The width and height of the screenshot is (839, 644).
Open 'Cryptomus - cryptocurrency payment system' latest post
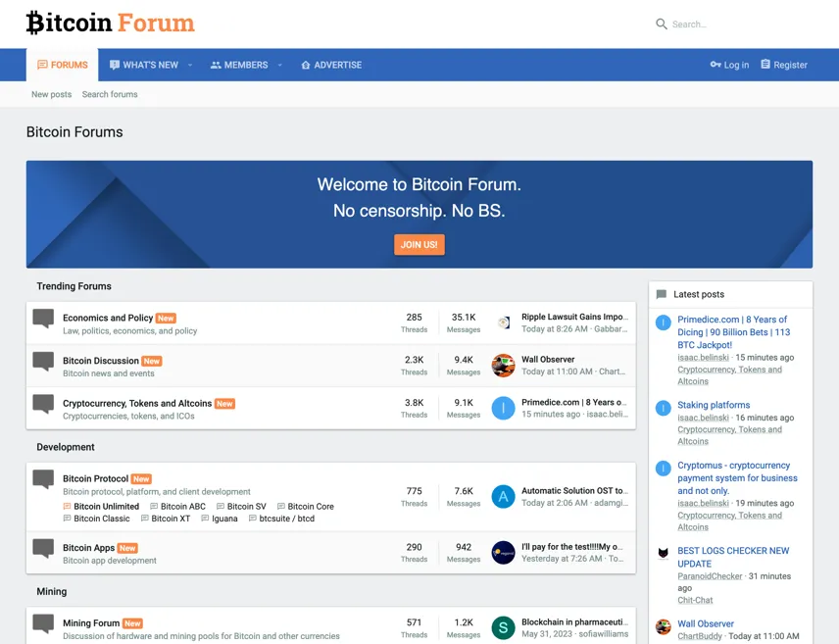tap(737, 478)
